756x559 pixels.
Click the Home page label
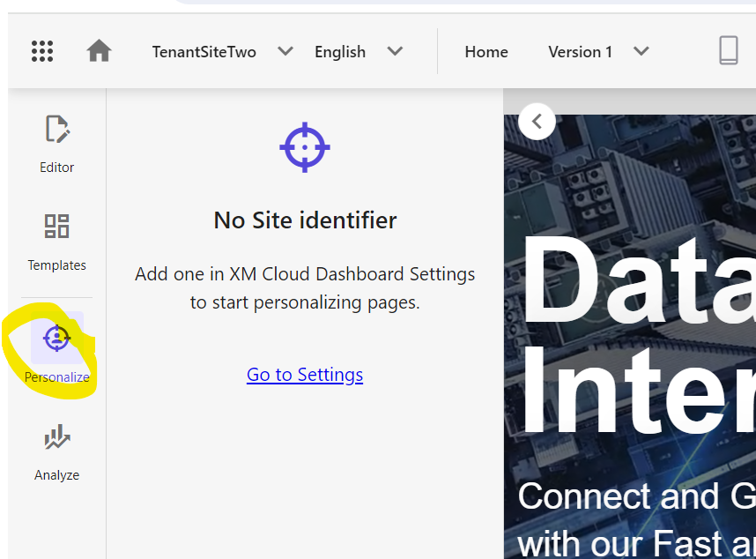486,52
